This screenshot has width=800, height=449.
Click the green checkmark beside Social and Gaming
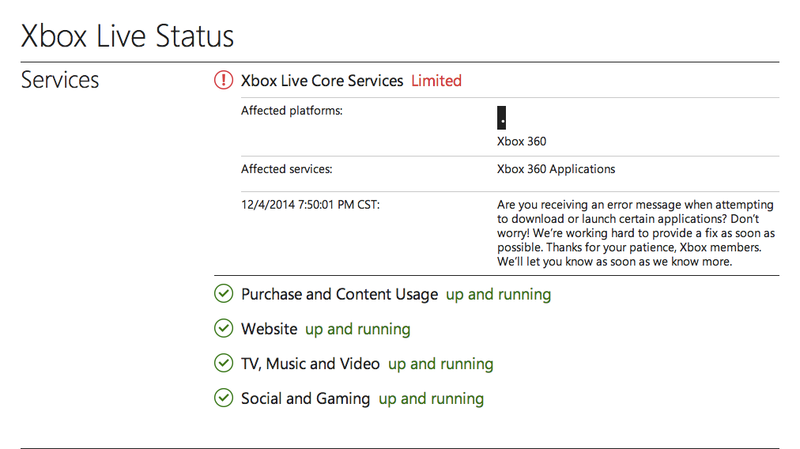[223, 397]
